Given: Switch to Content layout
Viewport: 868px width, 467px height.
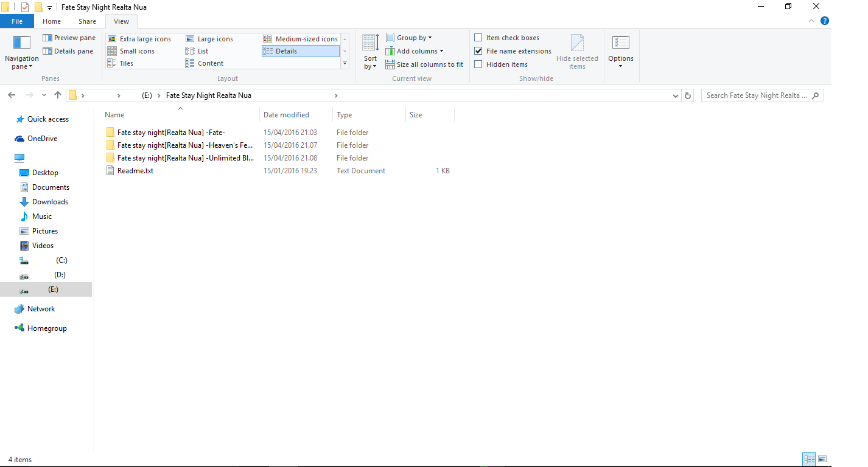Looking at the screenshot, I should tap(205, 63).
